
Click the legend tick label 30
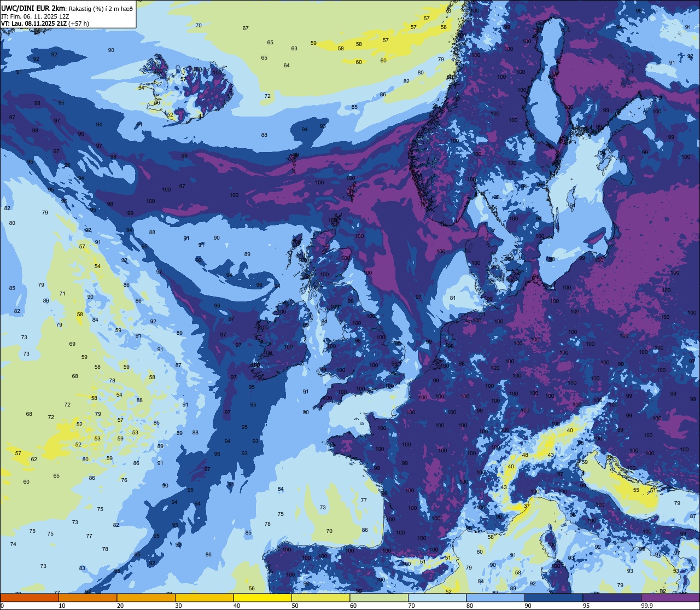click(x=178, y=606)
